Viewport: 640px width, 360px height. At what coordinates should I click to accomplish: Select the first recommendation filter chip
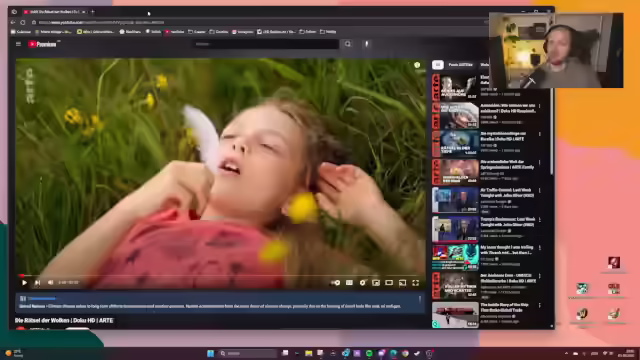click(x=438, y=64)
